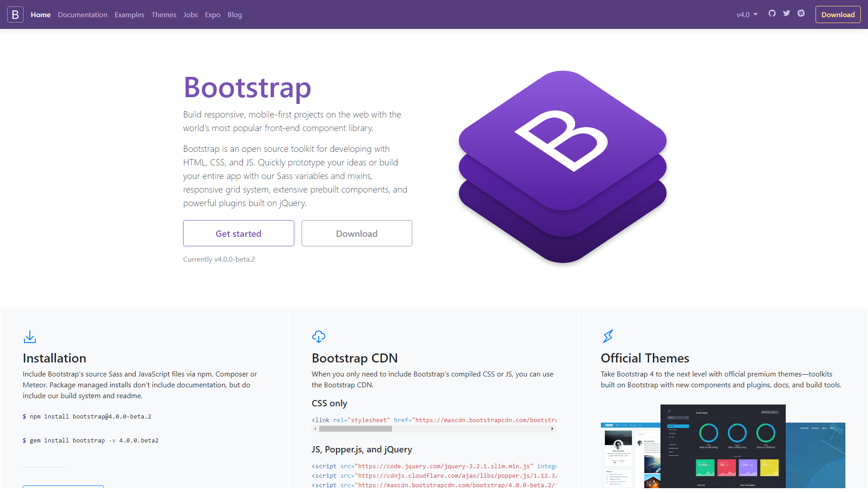868x494 pixels.
Task: Click the red Download button in navbar
Action: point(837,14)
